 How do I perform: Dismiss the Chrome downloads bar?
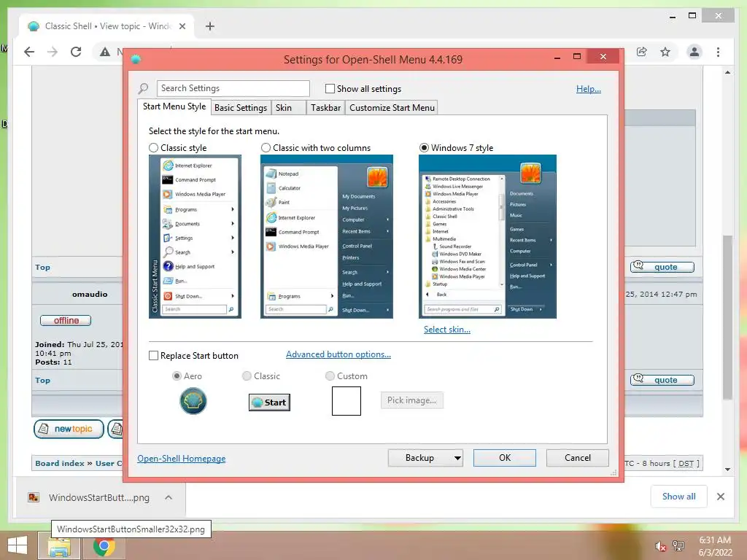pos(720,497)
